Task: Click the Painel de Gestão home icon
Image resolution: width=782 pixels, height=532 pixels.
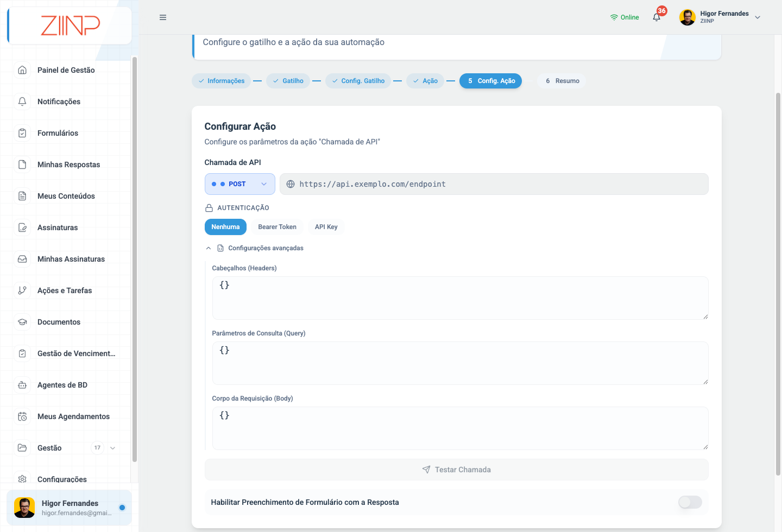Action: pyautogui.click(x=22, y=70)
